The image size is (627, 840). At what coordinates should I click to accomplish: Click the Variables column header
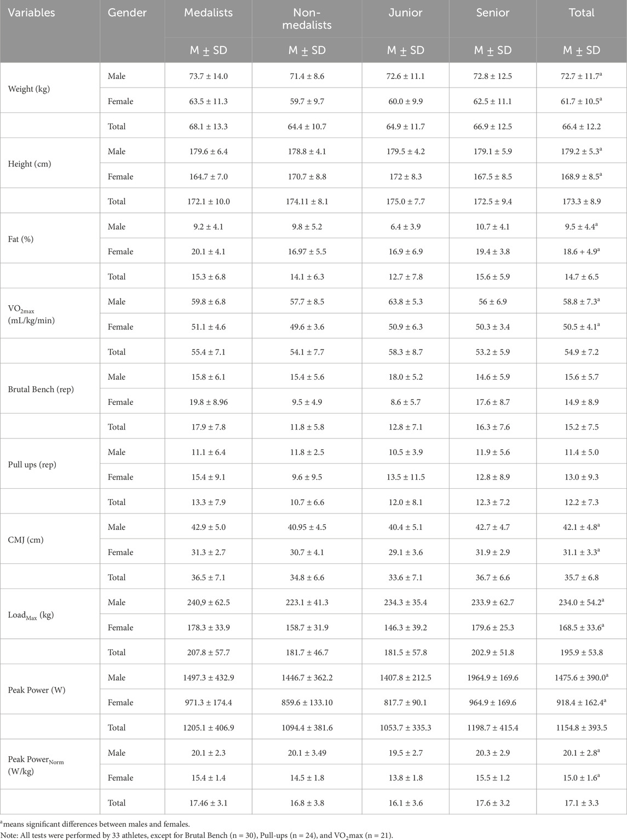click(x=32, y=13)
